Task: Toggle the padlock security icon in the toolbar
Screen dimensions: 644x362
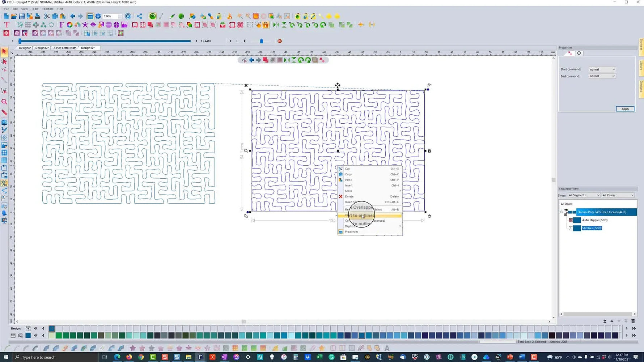Action: 266,25
